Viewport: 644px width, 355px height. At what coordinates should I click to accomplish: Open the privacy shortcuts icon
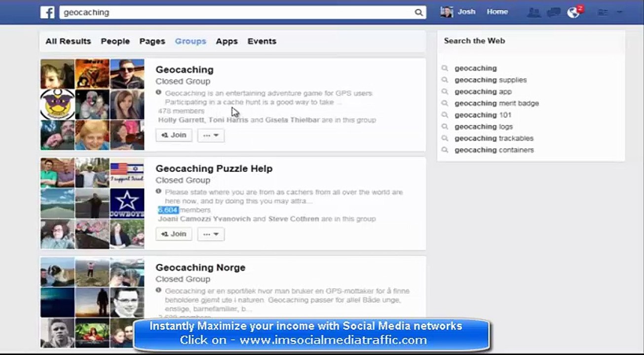click(603, 12)
